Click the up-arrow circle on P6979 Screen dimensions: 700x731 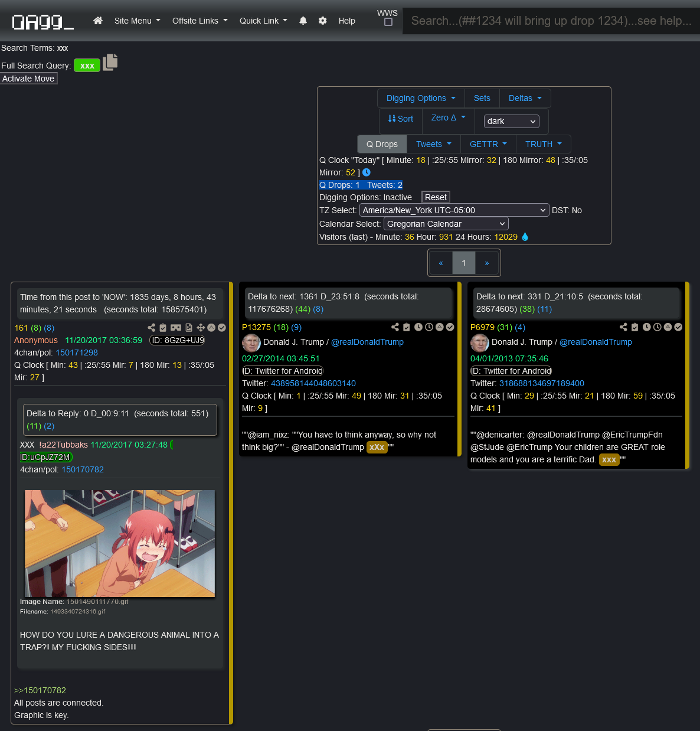[668, 327]
